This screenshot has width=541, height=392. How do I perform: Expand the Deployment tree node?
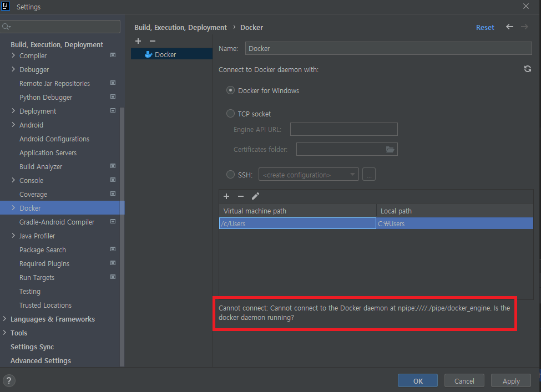click(x=13, y=111)
